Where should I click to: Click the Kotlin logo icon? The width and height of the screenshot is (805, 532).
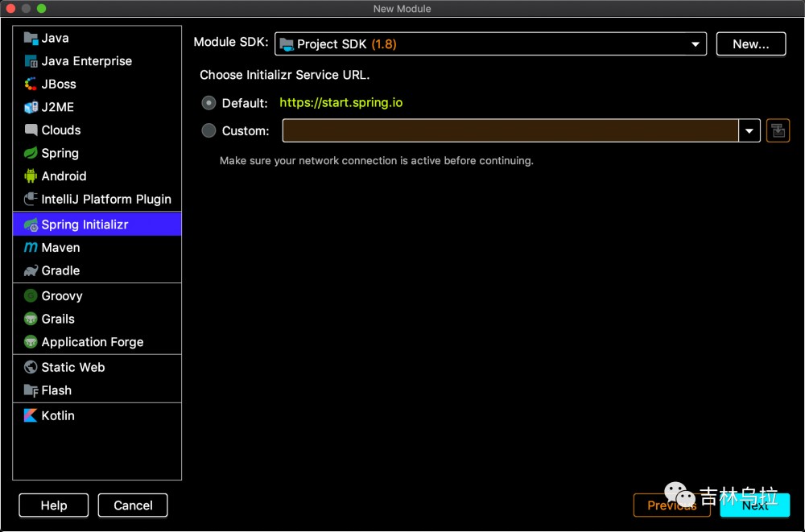click(31, 415)
